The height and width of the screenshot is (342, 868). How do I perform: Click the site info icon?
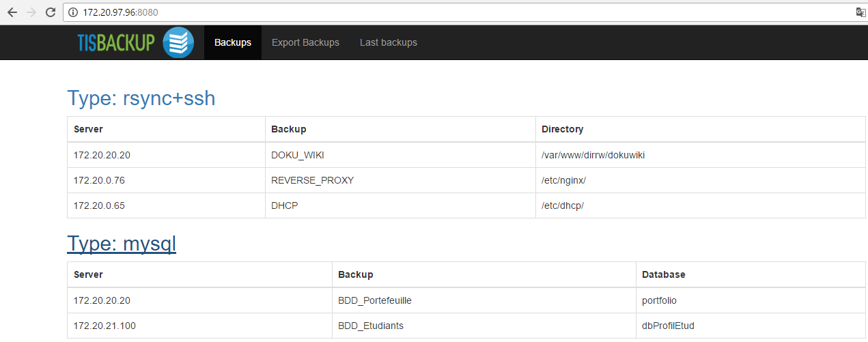(73, 12)
